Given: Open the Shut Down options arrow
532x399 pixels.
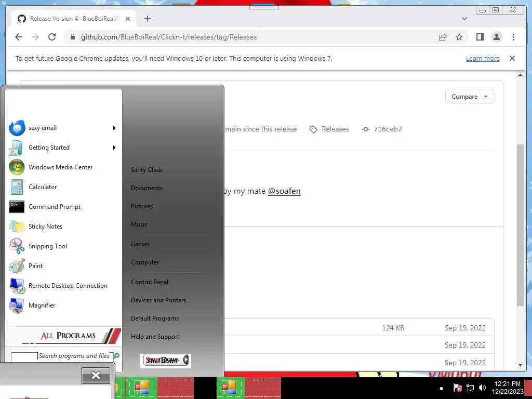Looking at the screenshot, I should click(186, 360).
